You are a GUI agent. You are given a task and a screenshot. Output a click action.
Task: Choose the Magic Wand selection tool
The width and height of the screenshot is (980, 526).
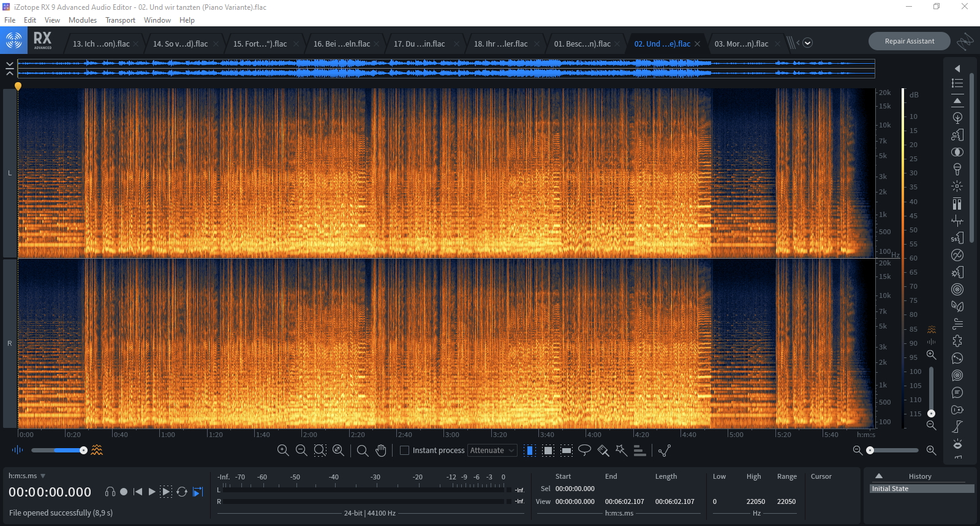(x=621, y=451)
